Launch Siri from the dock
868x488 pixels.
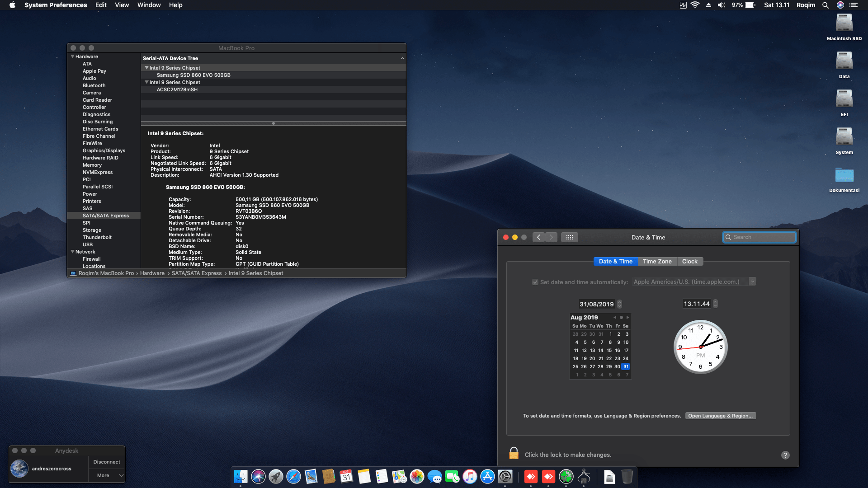pos(258,476)
